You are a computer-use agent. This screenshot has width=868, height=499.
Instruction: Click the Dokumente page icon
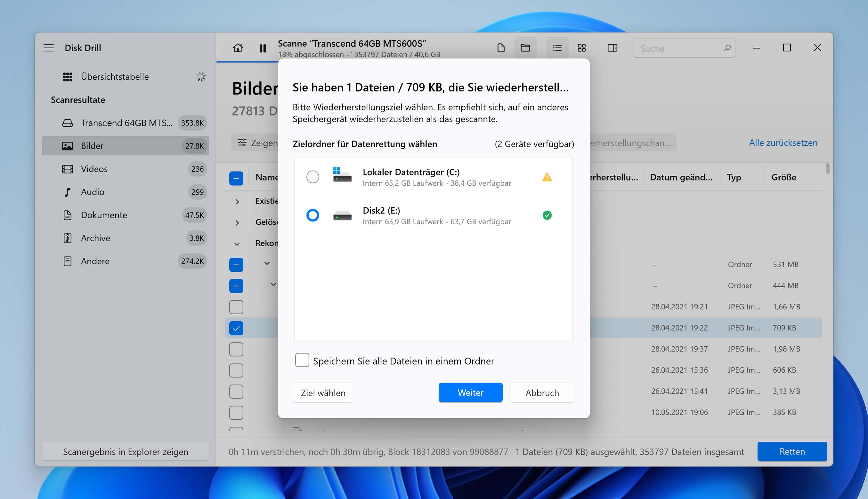(x=68, y=215)
